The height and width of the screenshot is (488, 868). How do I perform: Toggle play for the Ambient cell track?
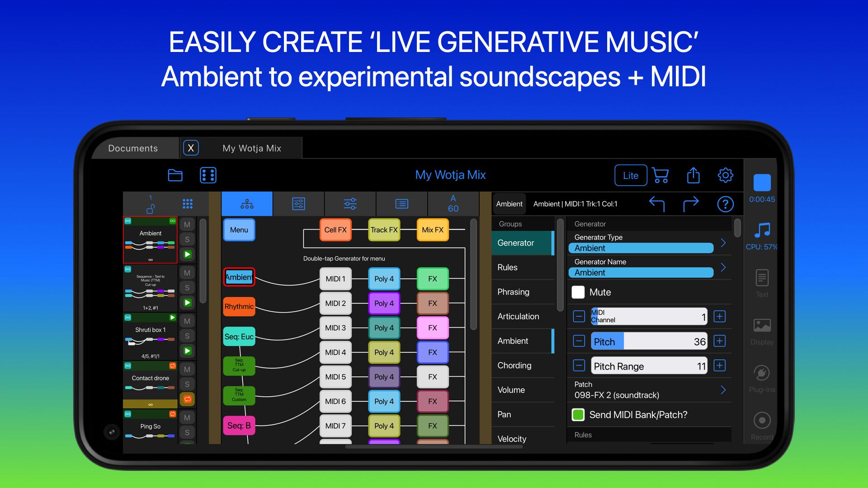tap(187, 254)
